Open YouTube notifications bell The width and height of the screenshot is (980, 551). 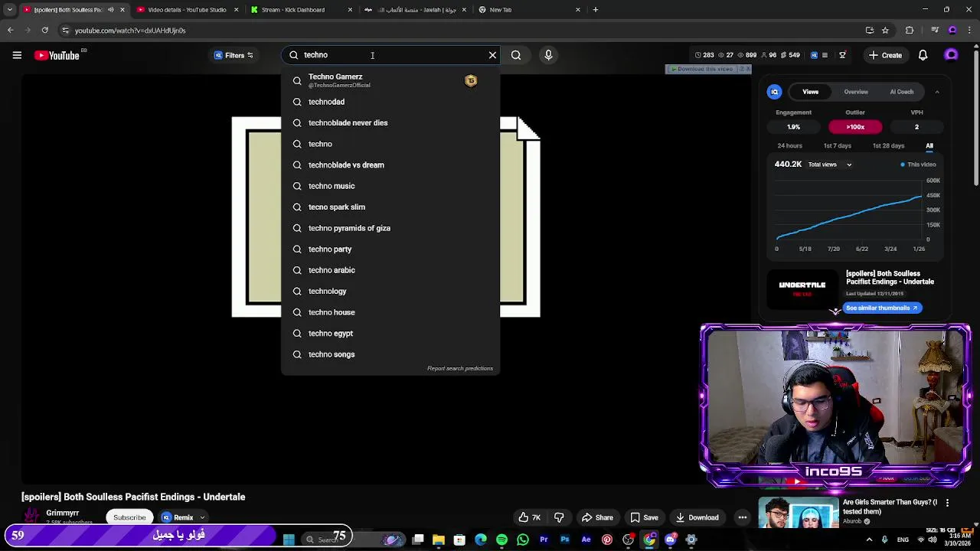(923, 55)
